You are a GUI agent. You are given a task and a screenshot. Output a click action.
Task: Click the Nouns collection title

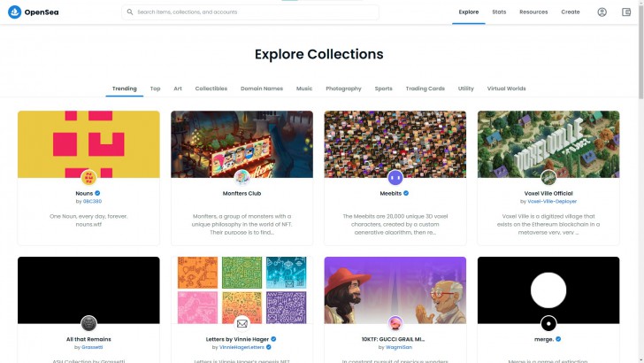click(84, 193)
